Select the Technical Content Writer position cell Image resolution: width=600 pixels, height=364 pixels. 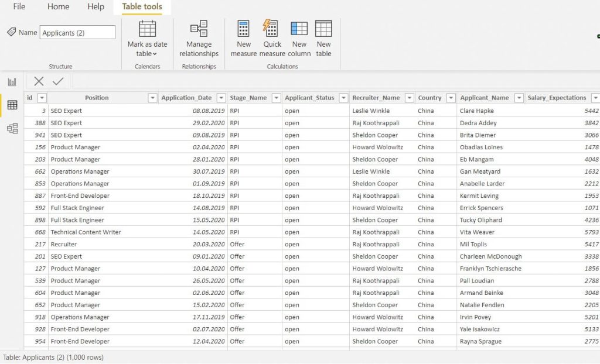(103, 232)
